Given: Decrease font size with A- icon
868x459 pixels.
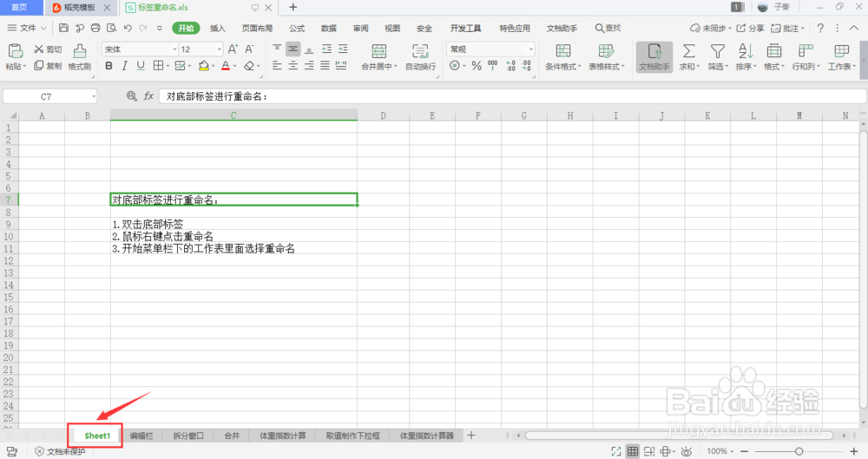Looking at the screenshot, I should point(250,49).
